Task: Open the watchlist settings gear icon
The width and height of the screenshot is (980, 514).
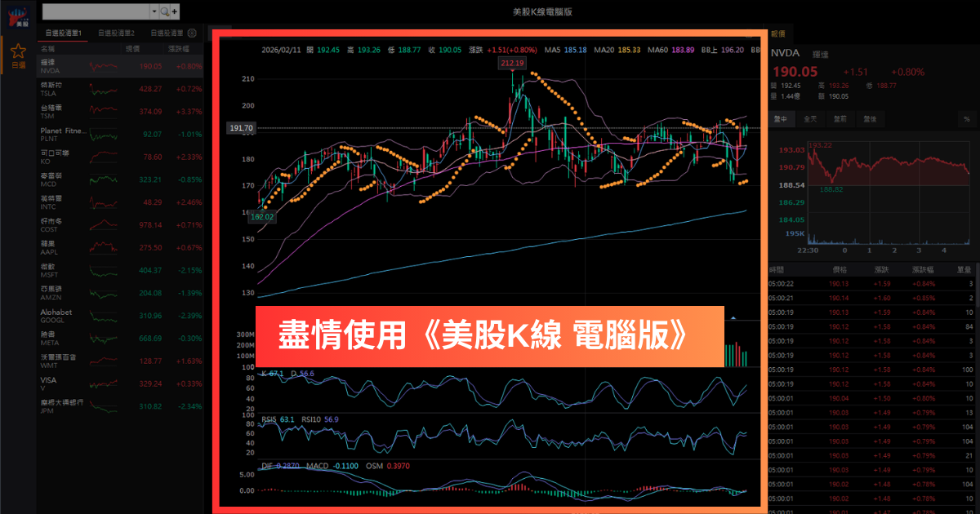Action: coord(191,33)
